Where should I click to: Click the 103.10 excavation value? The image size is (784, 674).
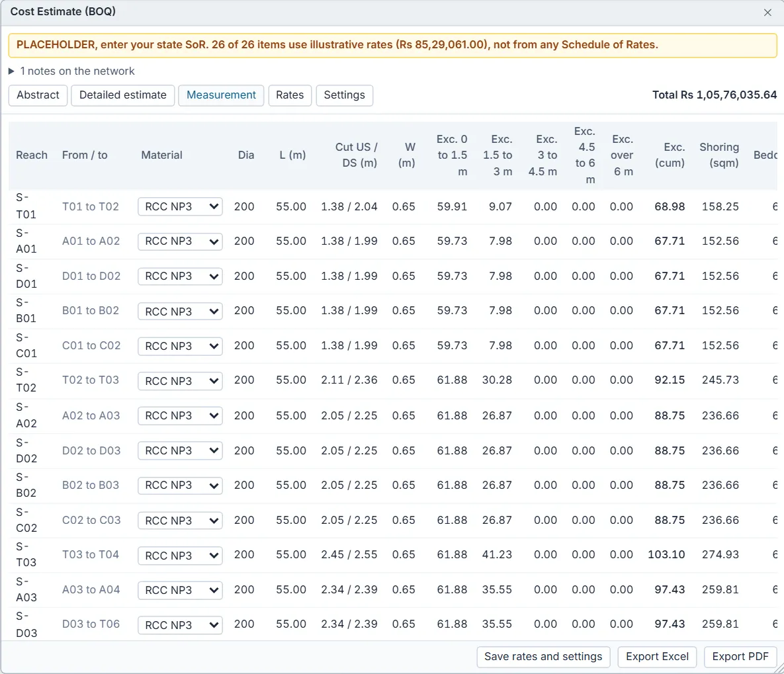666,554
